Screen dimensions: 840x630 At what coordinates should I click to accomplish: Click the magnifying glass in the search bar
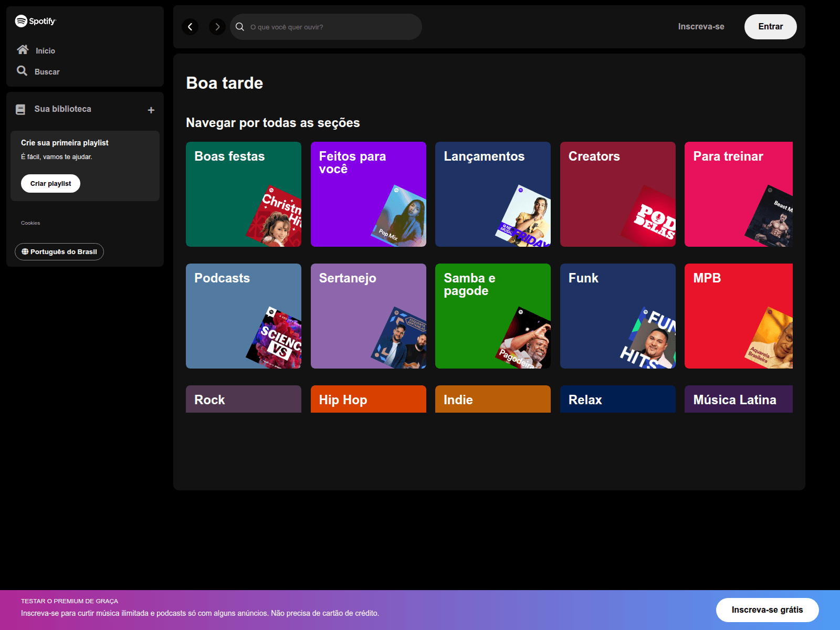239,27
